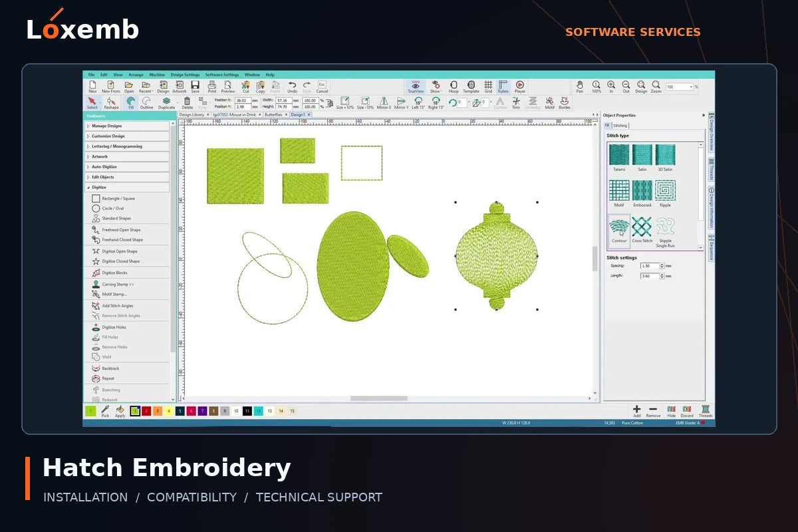Expand the Artwork toolbox
Viewport: 798px width, 532px height.
tap(126, 157)
